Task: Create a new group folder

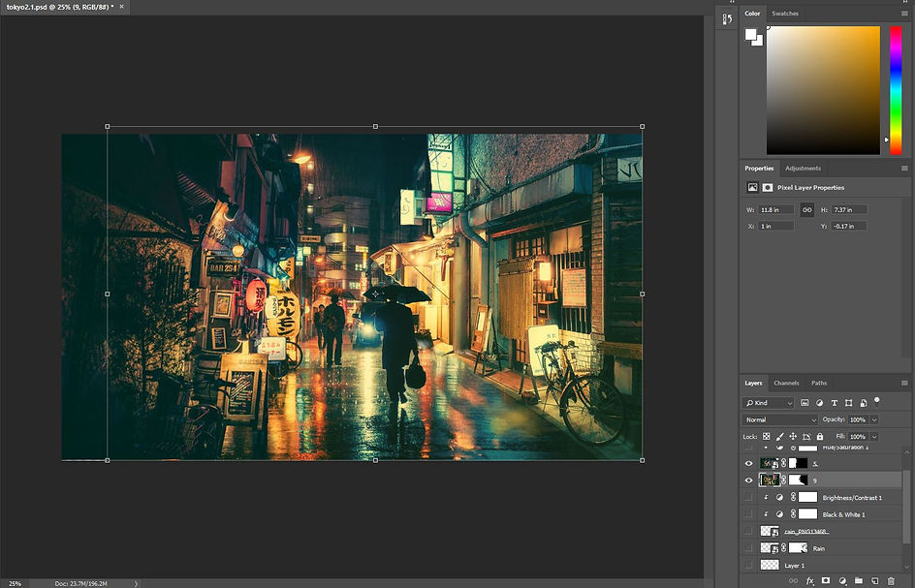Action: click(x=859, y=580)
